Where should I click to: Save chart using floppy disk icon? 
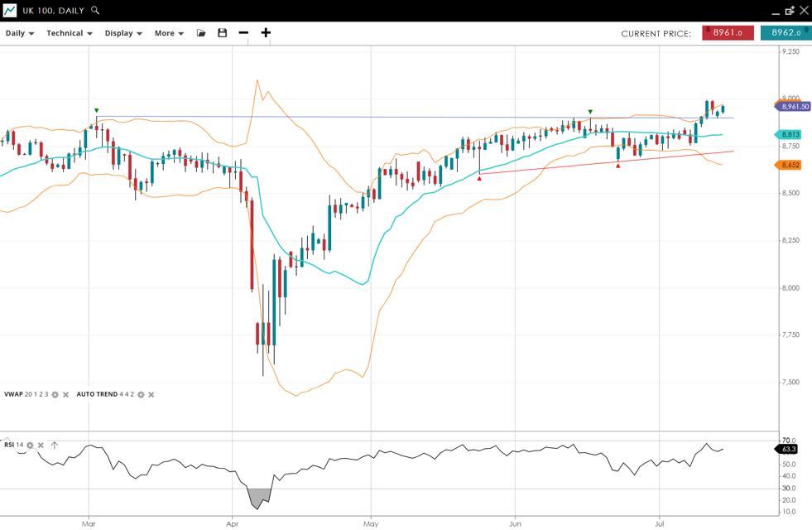click(222, 33)
